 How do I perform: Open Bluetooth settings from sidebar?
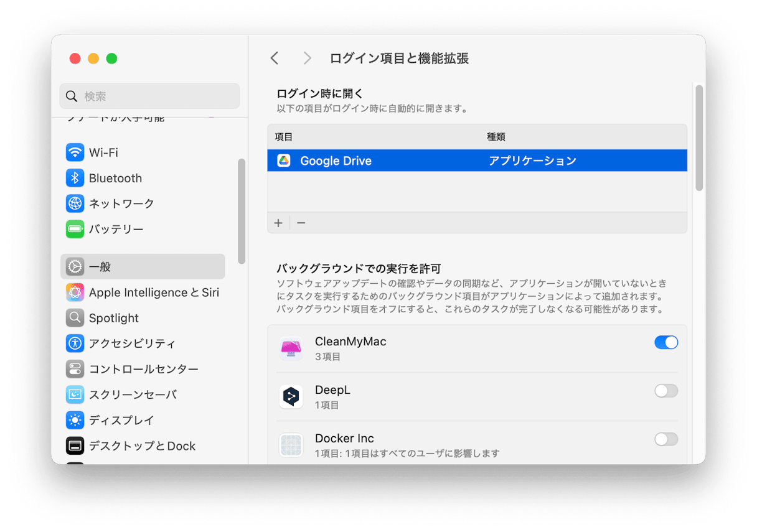coord(115,178)
